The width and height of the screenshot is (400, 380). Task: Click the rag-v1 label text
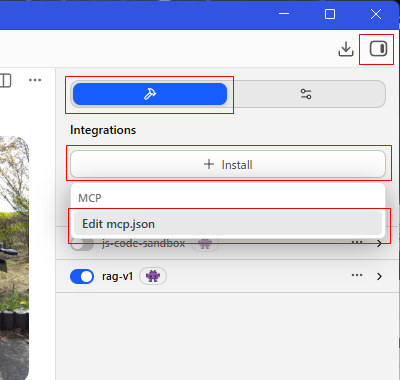[x=118, y=276]
